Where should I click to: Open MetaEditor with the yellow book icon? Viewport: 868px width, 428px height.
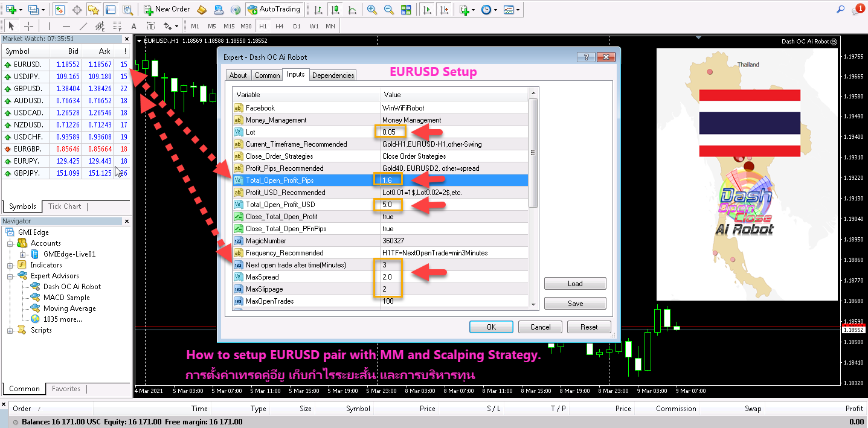[x=202, y=9]
